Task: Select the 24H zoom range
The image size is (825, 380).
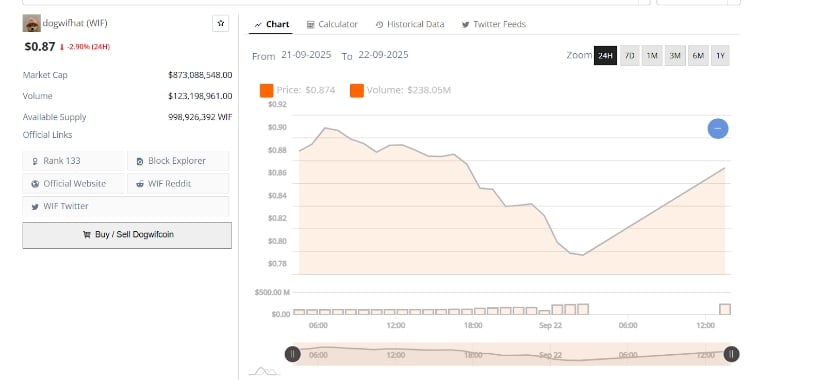Action: (605, 55)
